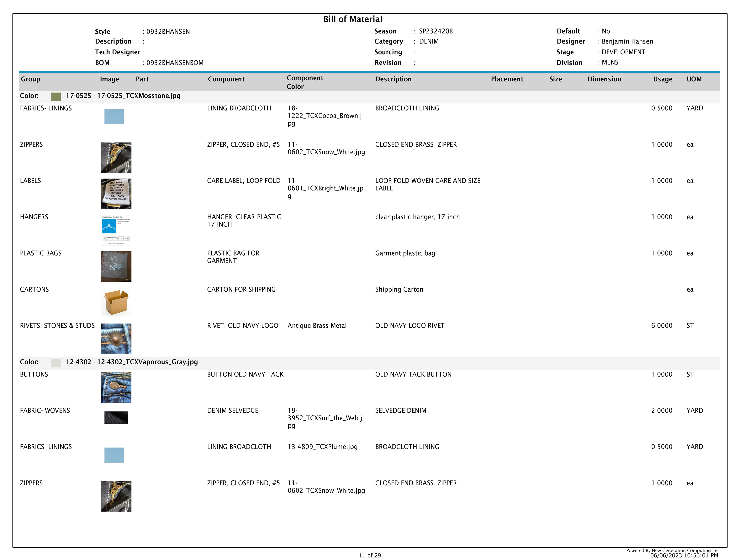
Task: Click the Usage column header
Action: [662, 79]
